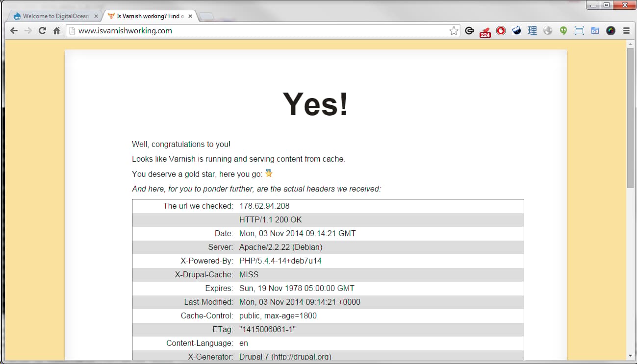Click the "public, max-age=1800" value
Screen dimensions: 637x364
pos(278,316)
